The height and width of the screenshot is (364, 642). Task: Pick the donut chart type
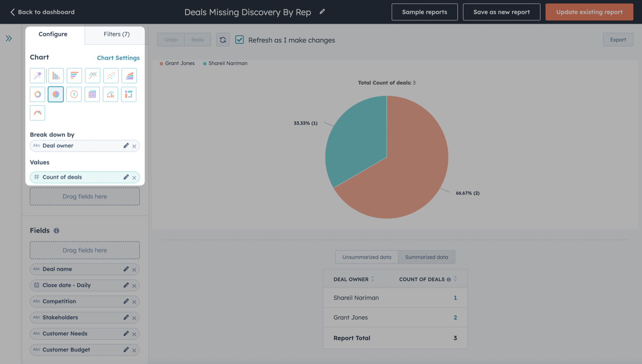click(37, 94)
